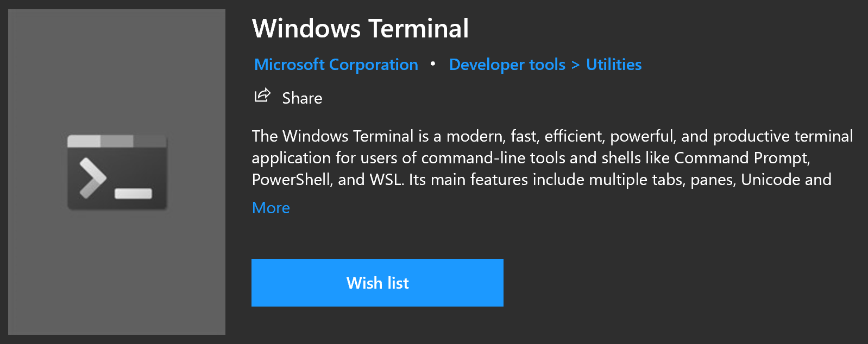This screenshot has height=344, width=868.
Task: Open the Developer tools category
Action: (507, 65)
